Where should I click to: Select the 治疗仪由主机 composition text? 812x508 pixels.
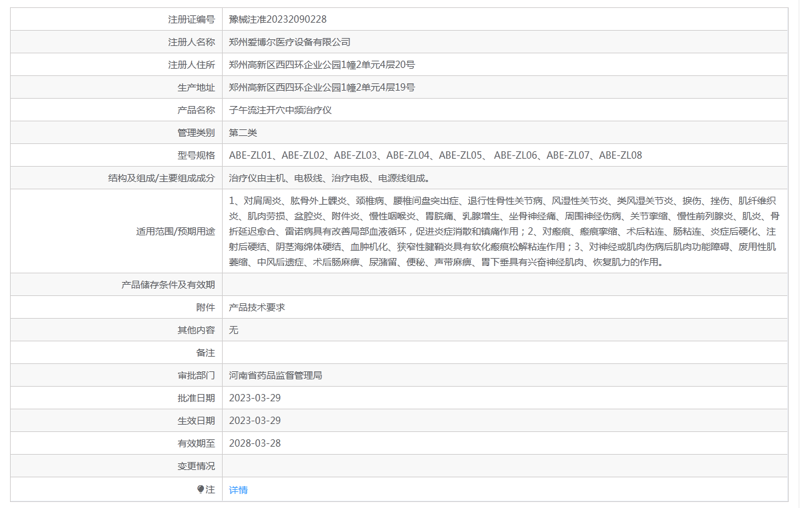coord(329,178)
